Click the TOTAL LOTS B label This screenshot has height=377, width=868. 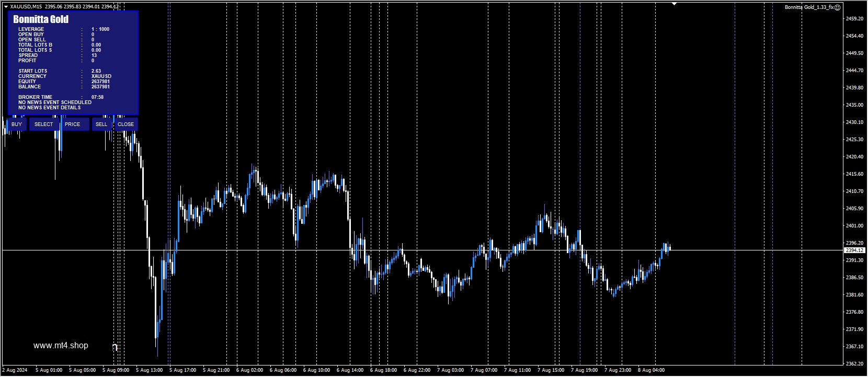click(35, 45)
